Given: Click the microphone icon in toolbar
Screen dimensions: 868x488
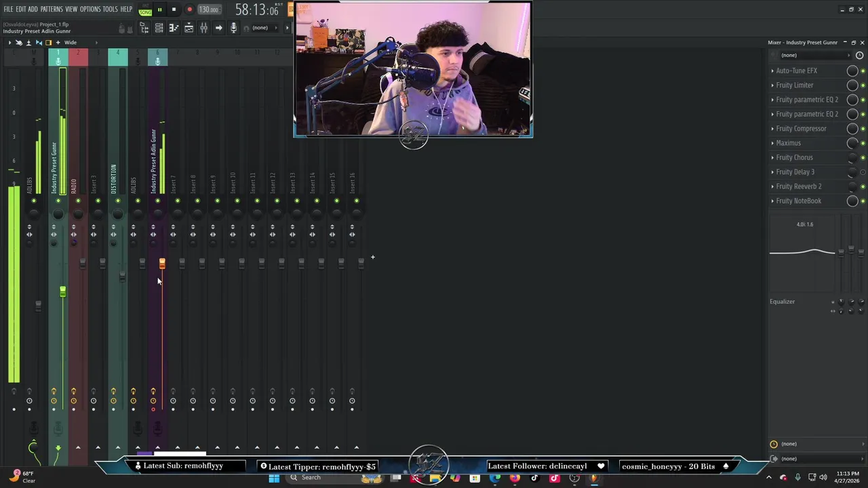Looking at the screenshot, I should (233, 28).
